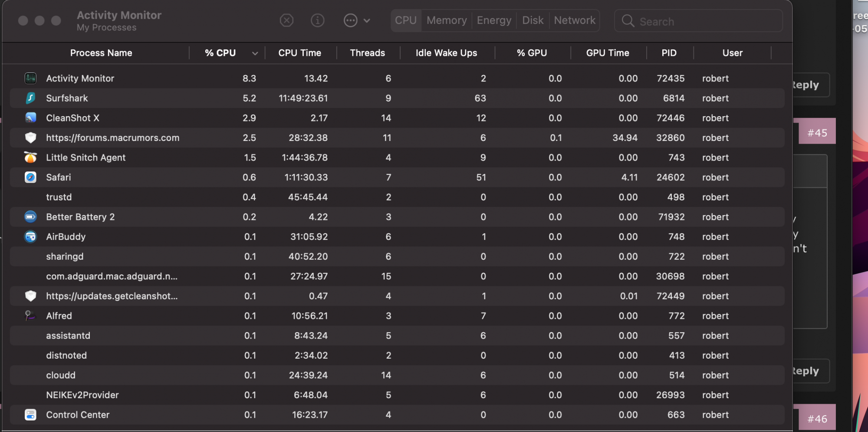Sort by the Threads column header
868x432 pixels.
368,53
